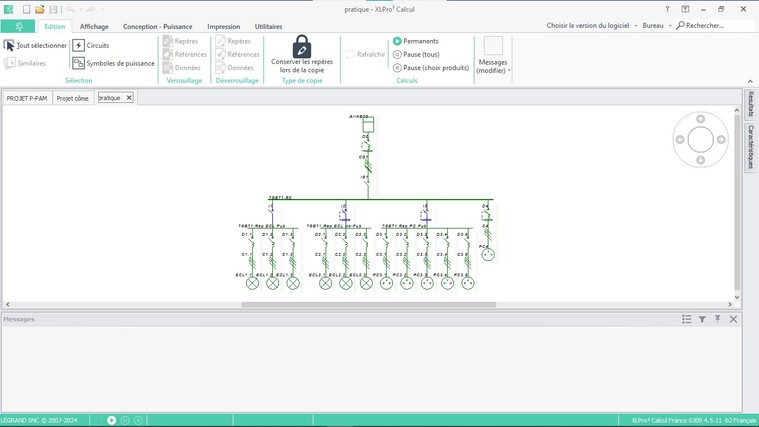Lock Repères in Verrouillage group
The image size is (759, 427).
pos(181,41)
